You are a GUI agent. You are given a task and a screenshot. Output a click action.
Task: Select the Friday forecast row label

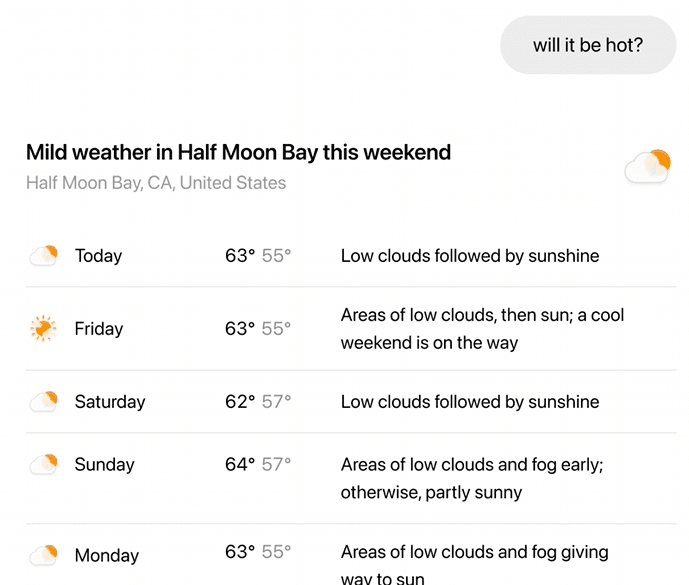[x=99, y=329]
